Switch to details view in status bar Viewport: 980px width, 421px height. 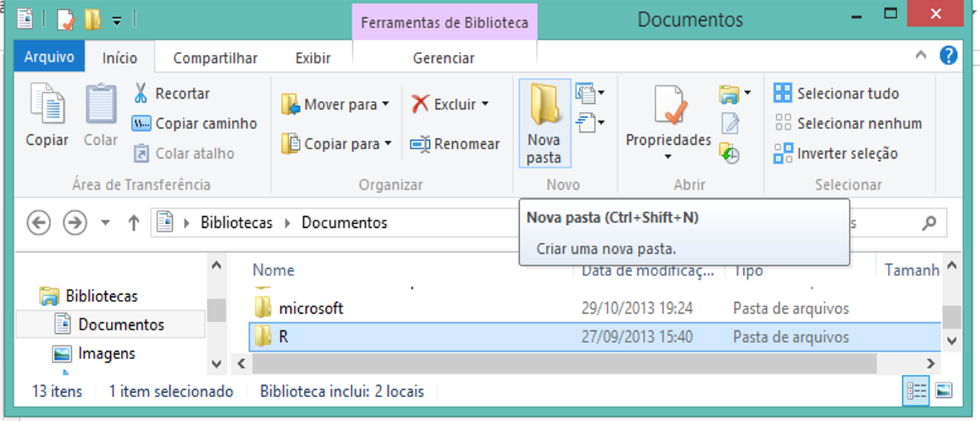[x=917, y=391]
